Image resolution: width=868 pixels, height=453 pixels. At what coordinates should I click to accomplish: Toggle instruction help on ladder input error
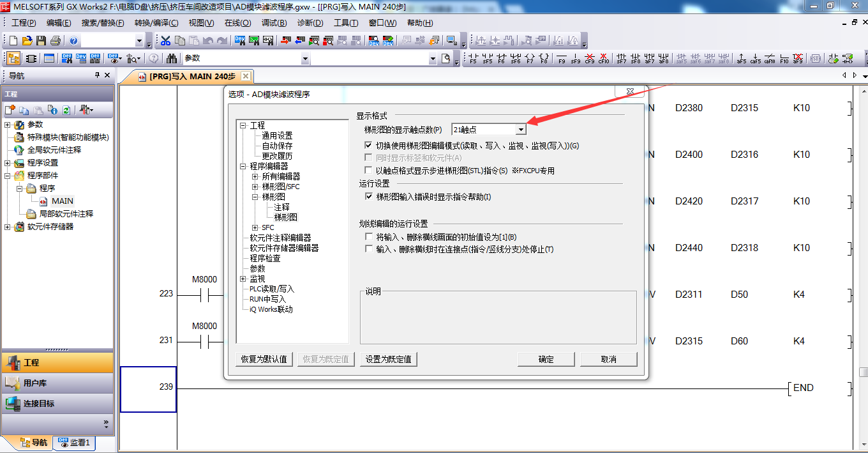tap(368, 197)
